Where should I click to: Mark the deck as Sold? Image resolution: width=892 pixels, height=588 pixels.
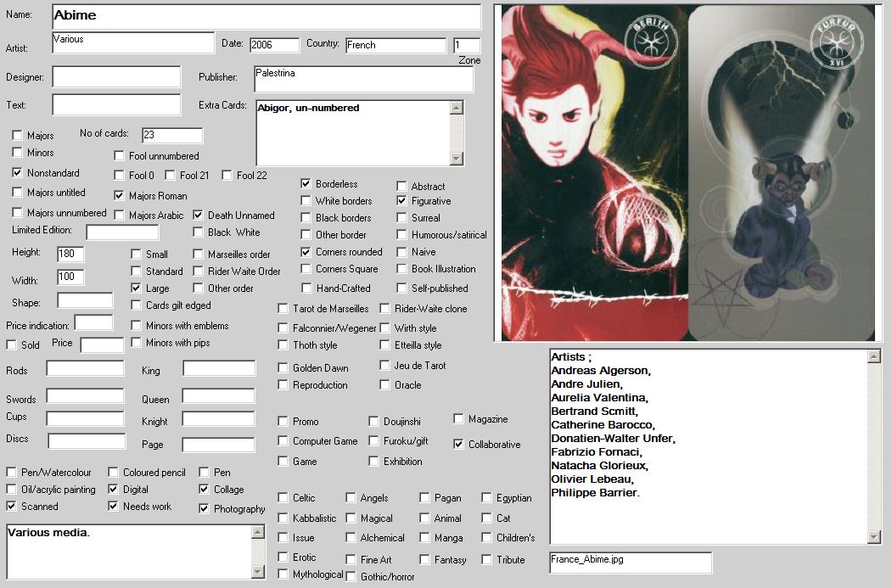click(x=12, y=344)
